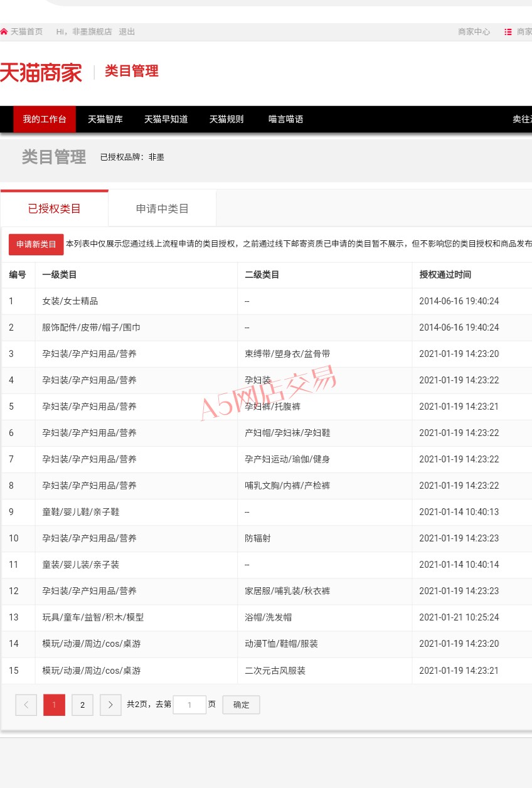Click 退出 to log out
The height and width of the screenshot is (788, 532).
pyautogui.click(x=127, y=32)
